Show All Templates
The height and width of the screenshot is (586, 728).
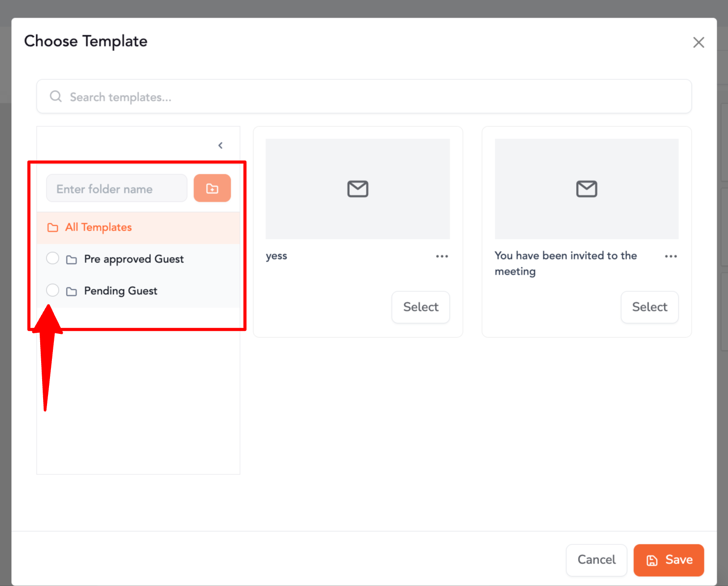98,227
